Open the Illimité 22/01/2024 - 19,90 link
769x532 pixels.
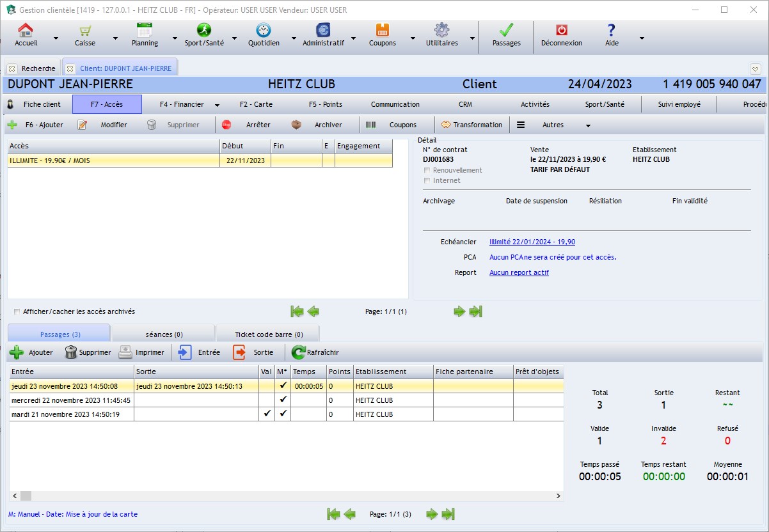pos(532,242)
